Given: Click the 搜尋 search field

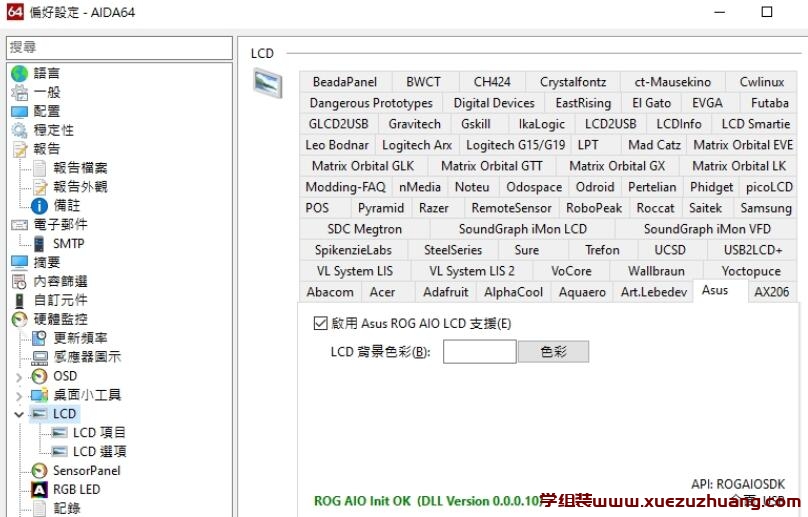Looking at the screenshot, I should click(119, 47).
